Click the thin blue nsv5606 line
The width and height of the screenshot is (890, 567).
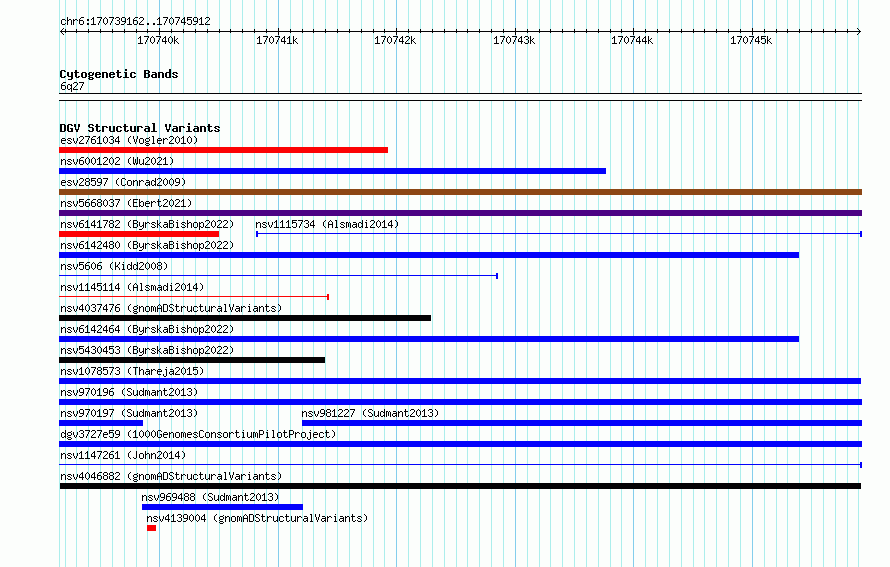click(279, 276)
